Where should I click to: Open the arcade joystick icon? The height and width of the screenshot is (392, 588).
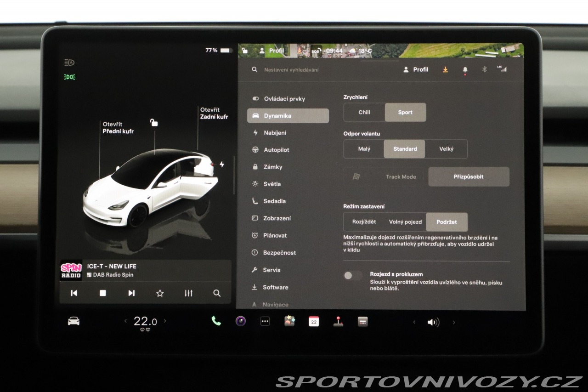(338, 322)
